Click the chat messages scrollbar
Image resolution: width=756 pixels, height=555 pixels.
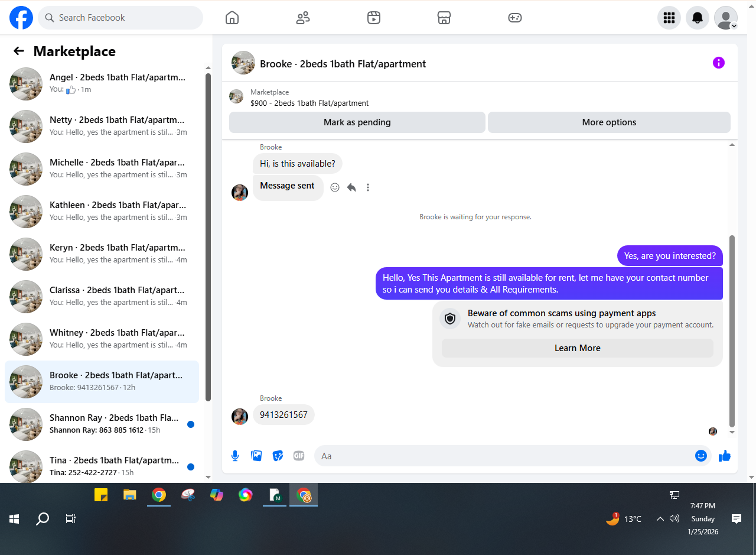[732, 331]
